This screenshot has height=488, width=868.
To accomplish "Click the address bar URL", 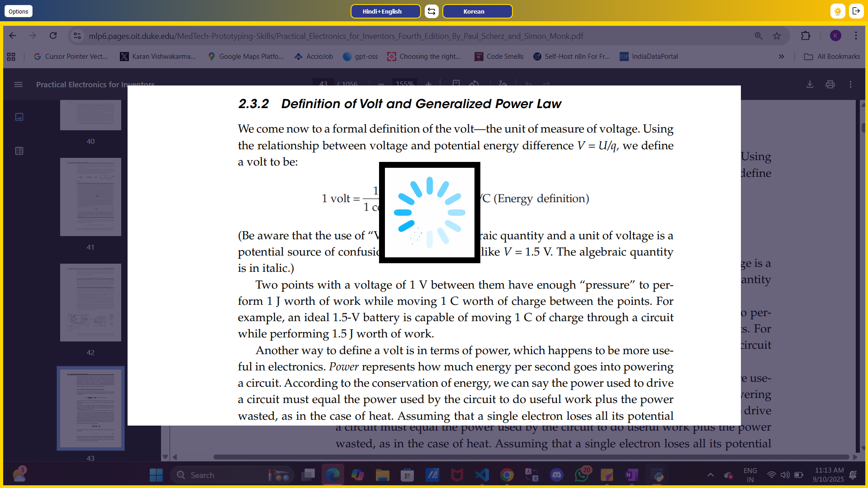I will tap(336, 36).
